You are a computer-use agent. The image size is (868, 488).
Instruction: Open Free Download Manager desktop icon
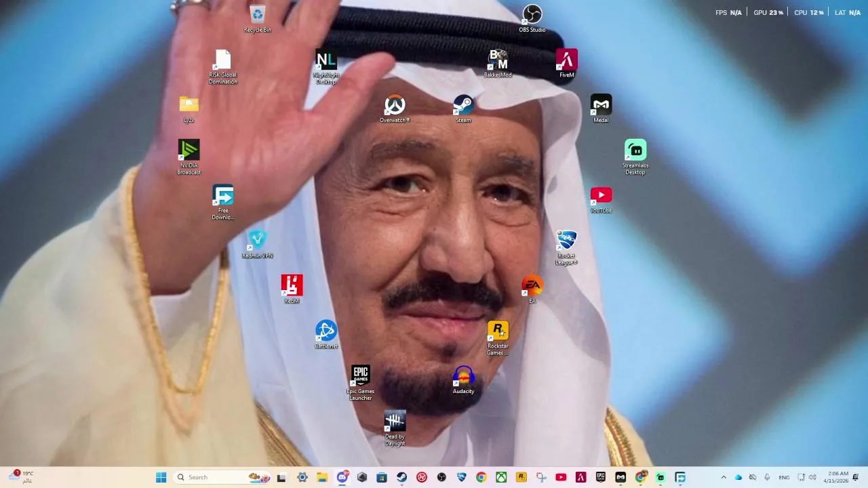pos(223,203)
